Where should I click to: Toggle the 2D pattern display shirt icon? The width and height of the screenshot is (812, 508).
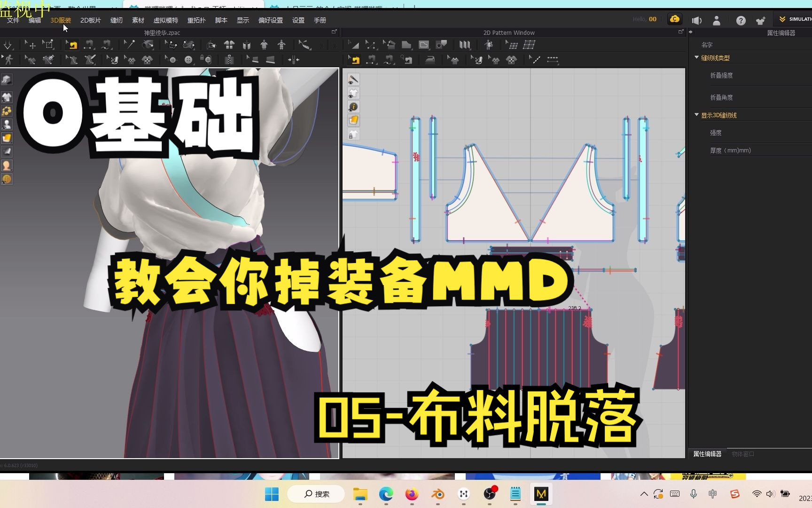[353, 93]
